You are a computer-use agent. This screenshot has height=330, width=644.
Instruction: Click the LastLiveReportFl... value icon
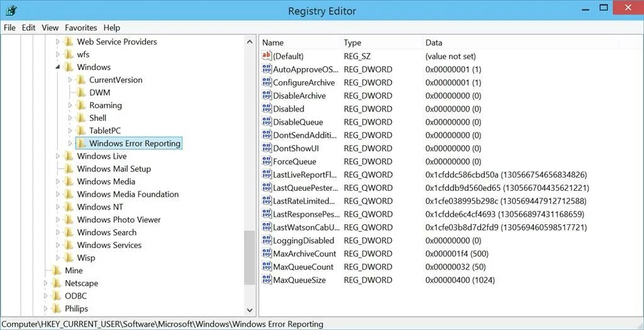(x=267, y=174)
